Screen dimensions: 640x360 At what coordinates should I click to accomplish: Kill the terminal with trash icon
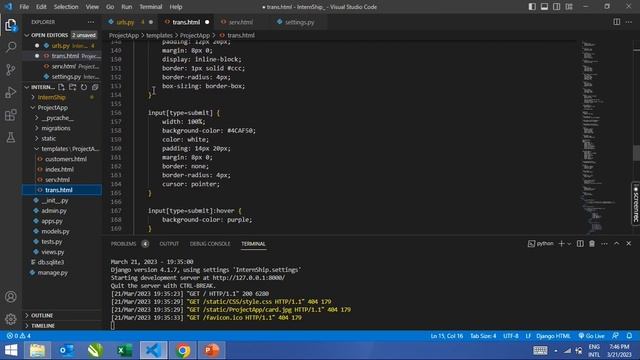592,244
